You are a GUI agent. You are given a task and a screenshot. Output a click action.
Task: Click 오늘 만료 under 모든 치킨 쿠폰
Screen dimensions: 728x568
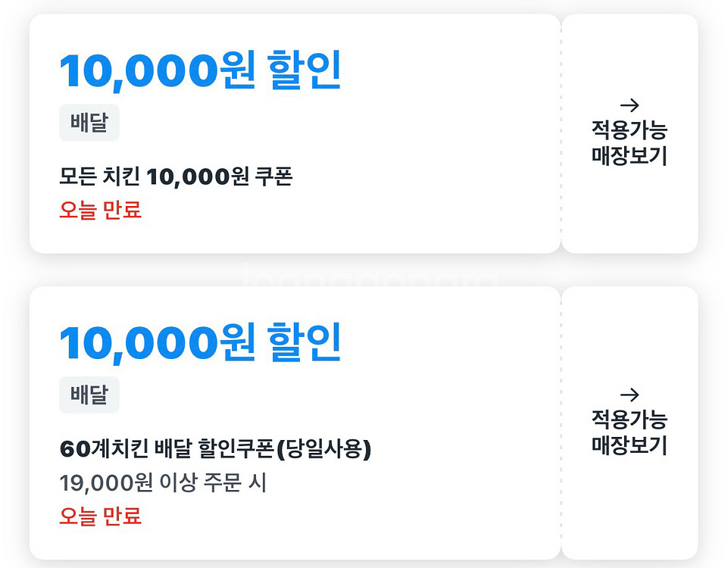click(101, 210)
